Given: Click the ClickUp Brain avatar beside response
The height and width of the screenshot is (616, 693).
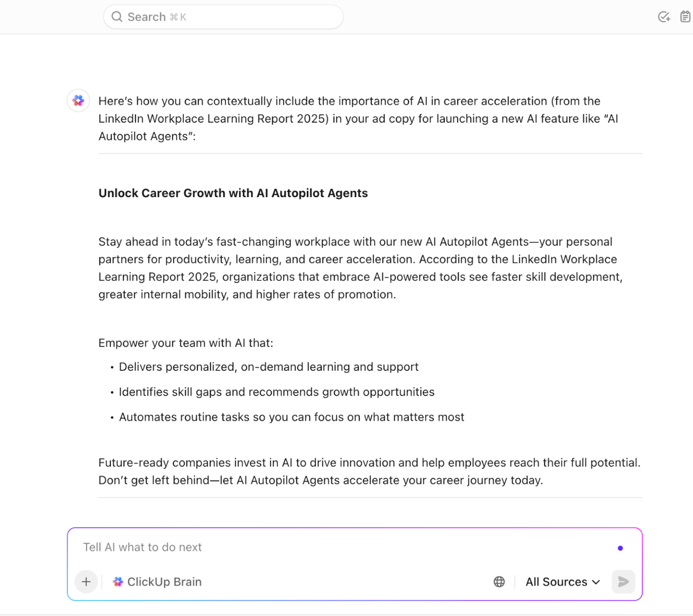Looking at the screenshot, I should tap(78, 101).
